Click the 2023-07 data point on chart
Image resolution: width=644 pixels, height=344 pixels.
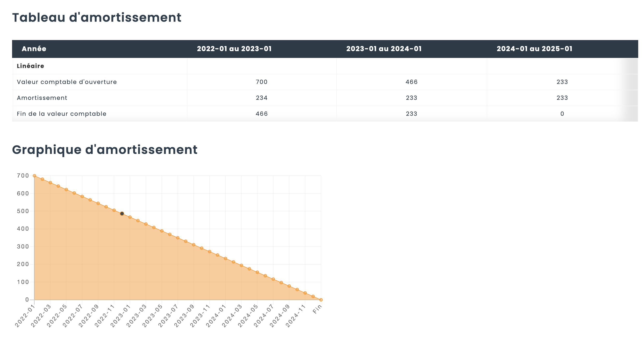[x=178, y=238]
